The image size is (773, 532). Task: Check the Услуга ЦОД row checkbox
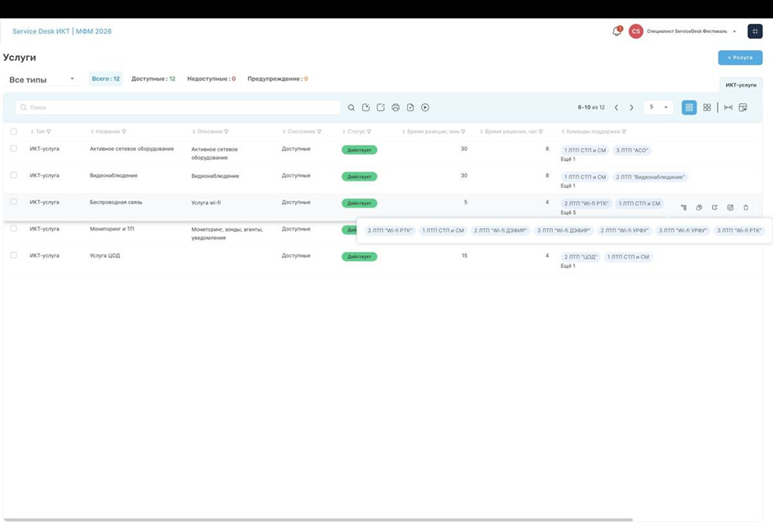click(x=13, y=255)
